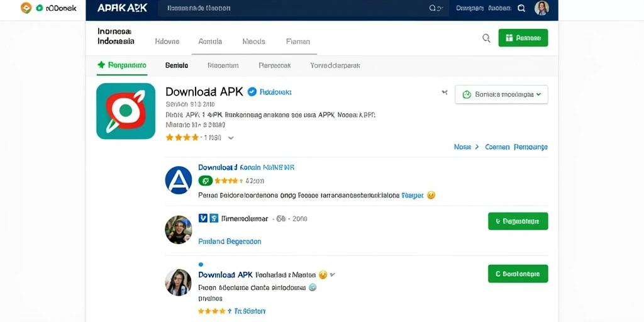This screenshot has width=644, height=322.
Task: Select the Seniolo sub-tab
Action: pos(177,65)
